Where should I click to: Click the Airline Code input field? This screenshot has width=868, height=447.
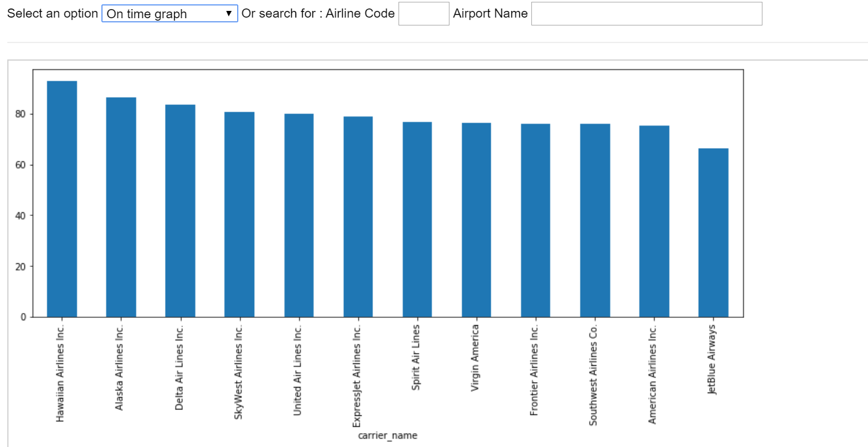pyautogui.click(x=423, y=13)
